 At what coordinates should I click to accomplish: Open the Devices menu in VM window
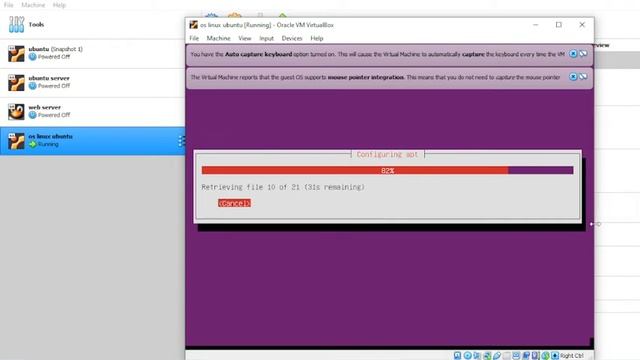(x=292, y=38)
